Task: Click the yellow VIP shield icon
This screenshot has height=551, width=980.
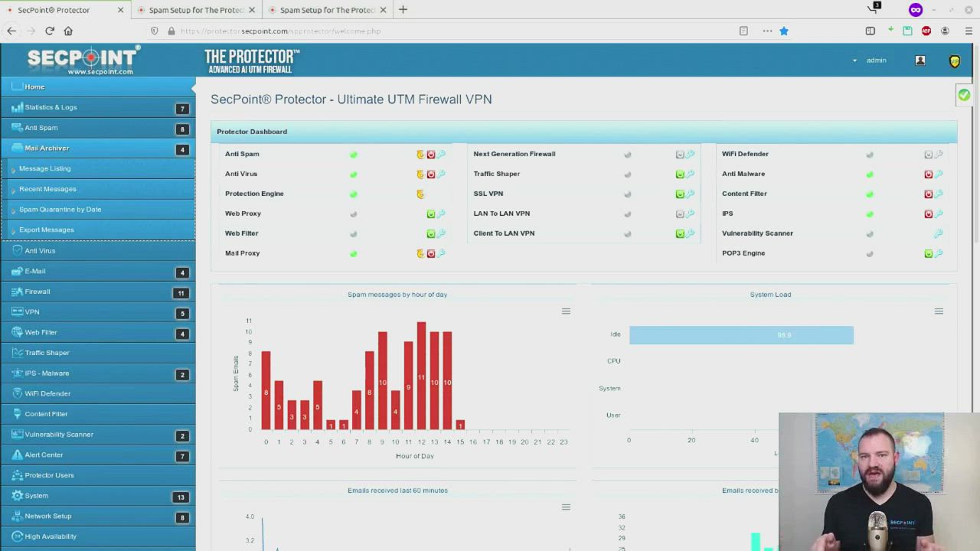Action: tap(955, 61)
